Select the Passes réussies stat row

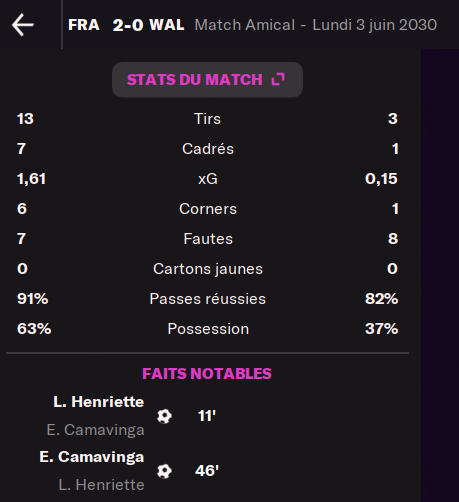click(207, 299)
